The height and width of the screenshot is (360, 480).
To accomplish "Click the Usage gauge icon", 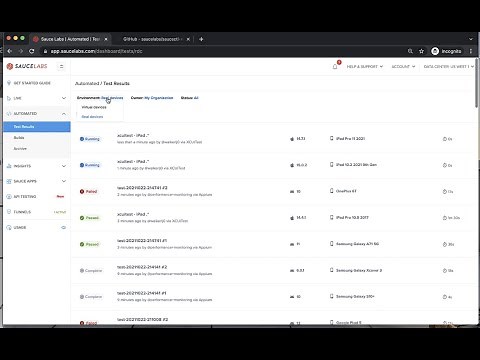I will [x=9, y=227].
